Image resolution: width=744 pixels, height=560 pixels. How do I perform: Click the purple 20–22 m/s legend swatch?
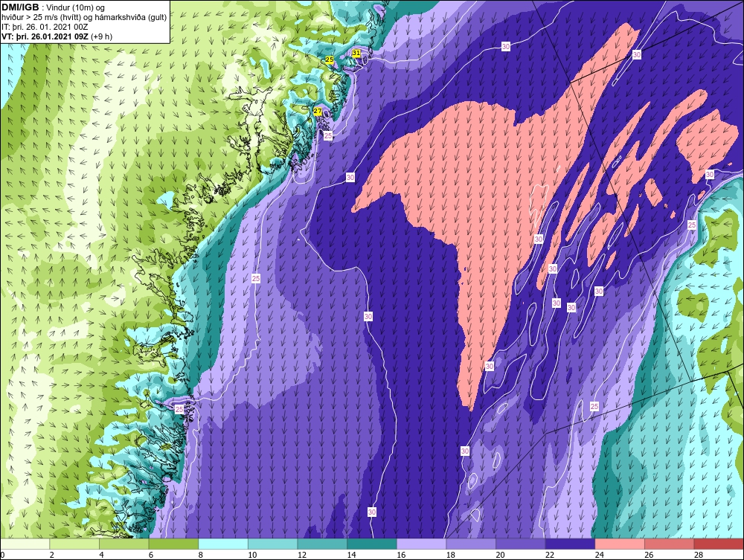(521, 544)
